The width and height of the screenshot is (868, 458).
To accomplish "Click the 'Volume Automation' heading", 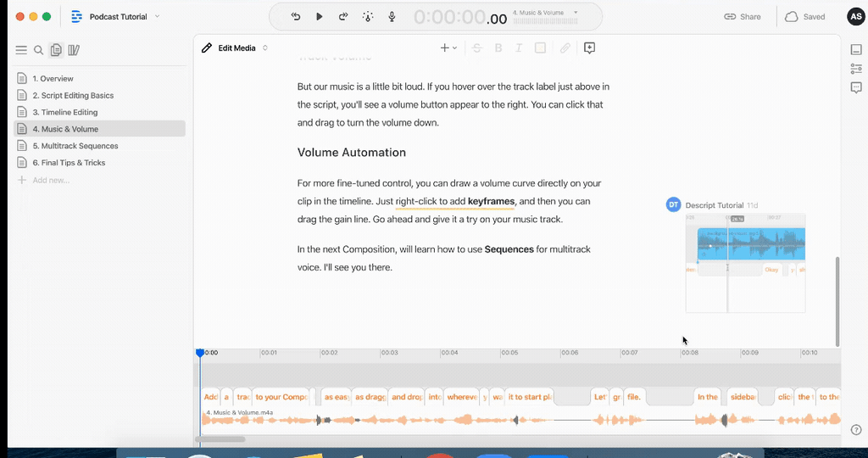I will pos(352,153).
